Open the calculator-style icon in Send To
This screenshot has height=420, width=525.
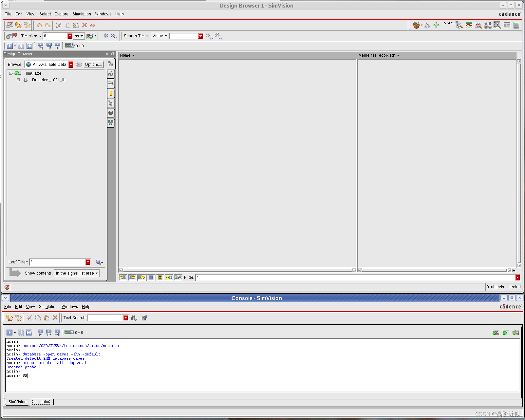(x=516, y=26)
